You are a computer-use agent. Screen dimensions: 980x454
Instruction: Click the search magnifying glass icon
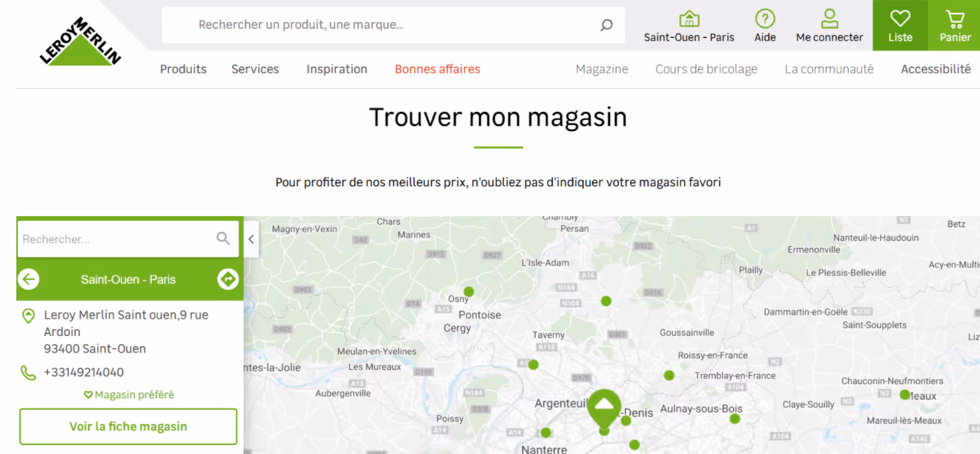click(x=606, y=25)
